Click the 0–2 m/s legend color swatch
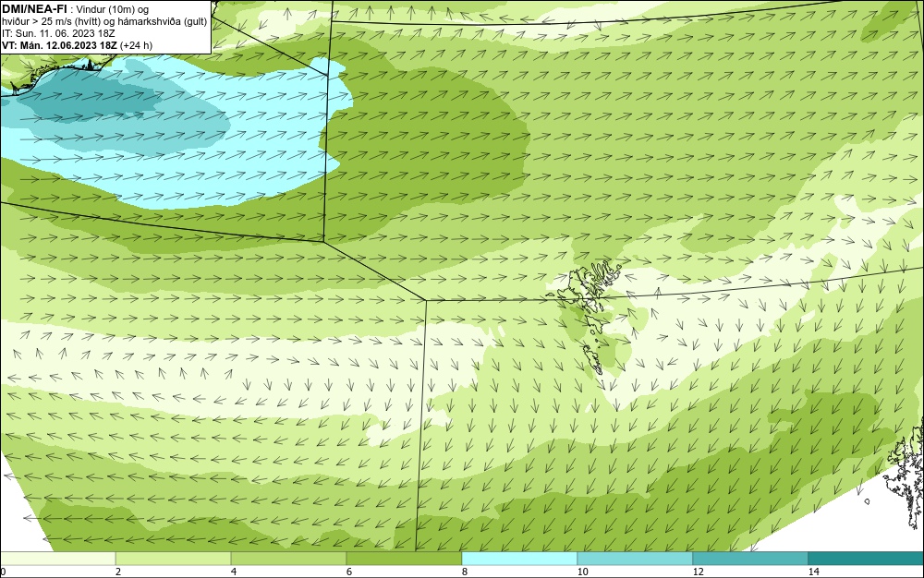This screenshot has height=578, width=924. pyautogui.click(x=57, y=559)
